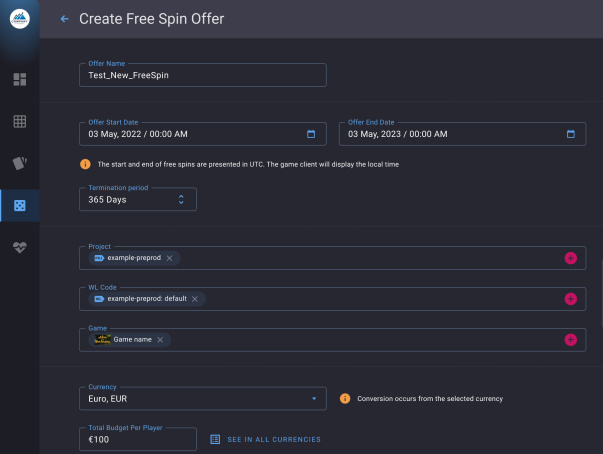Screen dimensions: 603x454
Task: Remove the Game name chip
Action: pos(160,340)
